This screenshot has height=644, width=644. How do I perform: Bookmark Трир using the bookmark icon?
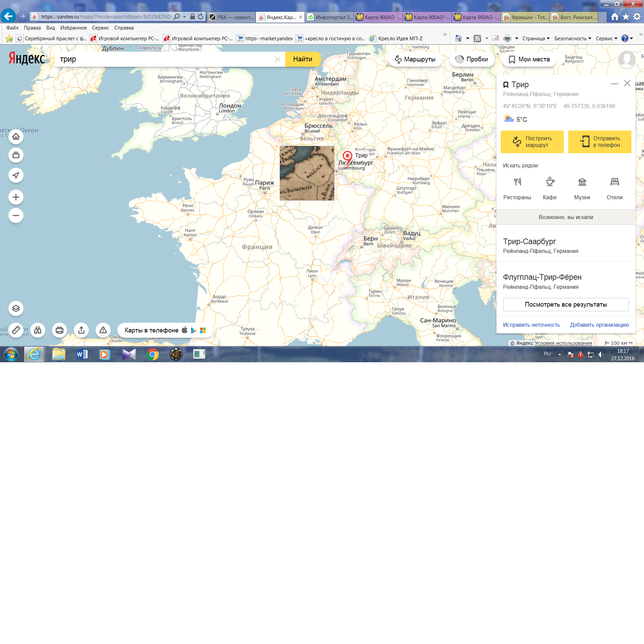pyautogui.click(x=506, y=85)
